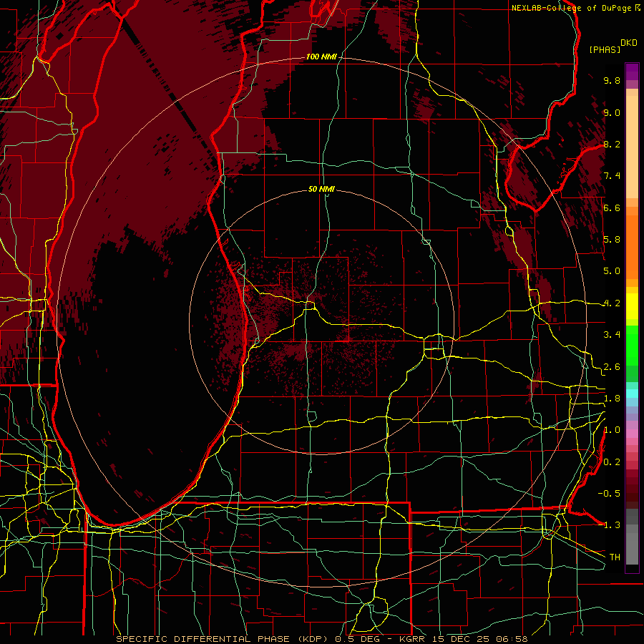Screen dimensions: 644x644
Task: Click the 0.5 DEG elevation text
Action: (x=356, y=639)
